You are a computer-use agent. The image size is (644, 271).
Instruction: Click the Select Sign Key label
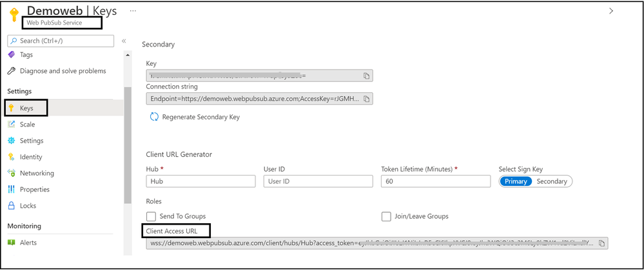(521, 170)
